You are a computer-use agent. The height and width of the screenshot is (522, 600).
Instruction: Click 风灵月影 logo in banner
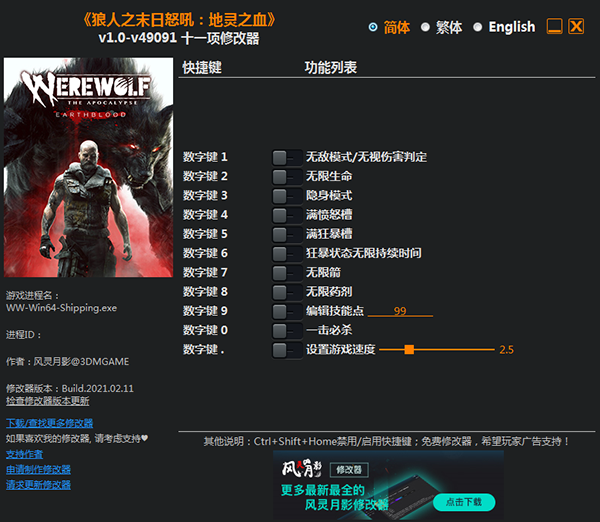(302, 468)
